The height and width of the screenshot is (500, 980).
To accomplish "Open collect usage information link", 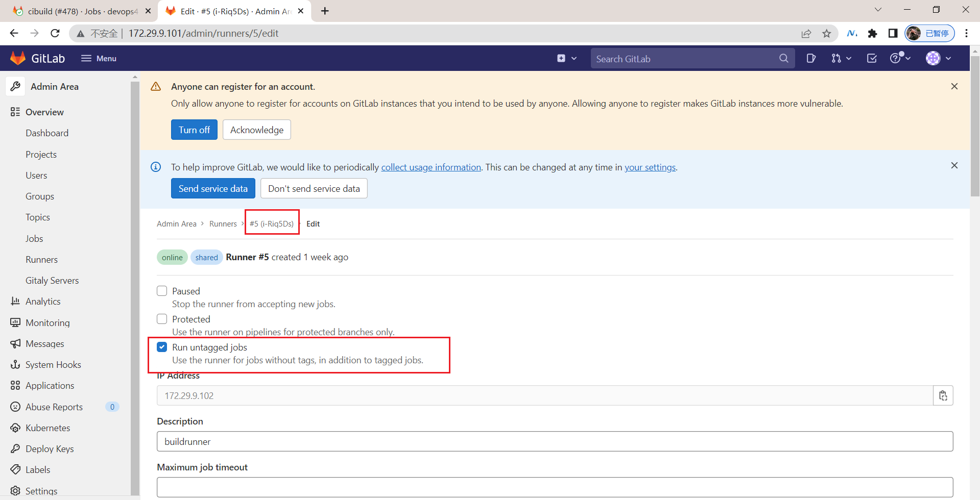I will [x=431, y=167].
